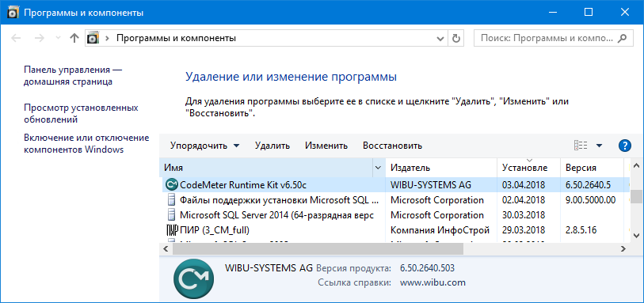Image resolution: width=644 pixels, height=303 pixels.
Task: Click date 29.03.2018 cell
Action: 524,229
